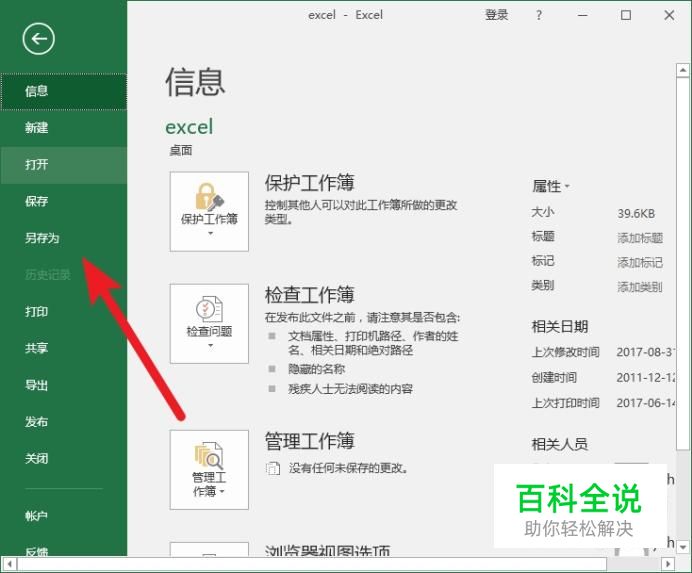Open the 帐户 page
The image size is (692, 573).
click(64, 516)
